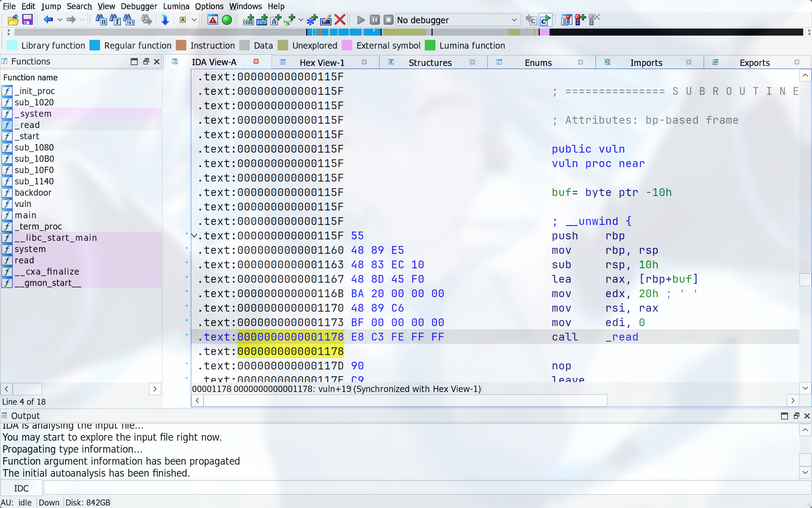812x508 pixels.
Task: Click the pink external symbol segment in the navigation band
Action: (544, 32)
